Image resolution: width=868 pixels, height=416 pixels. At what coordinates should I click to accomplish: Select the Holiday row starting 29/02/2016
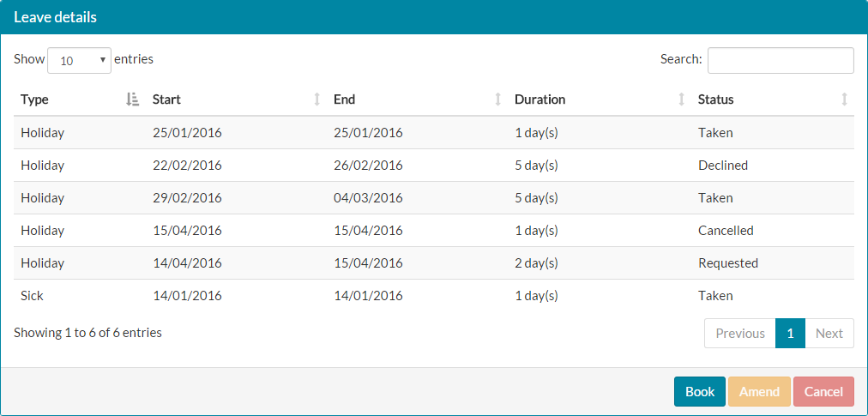(x=433, y=198)
